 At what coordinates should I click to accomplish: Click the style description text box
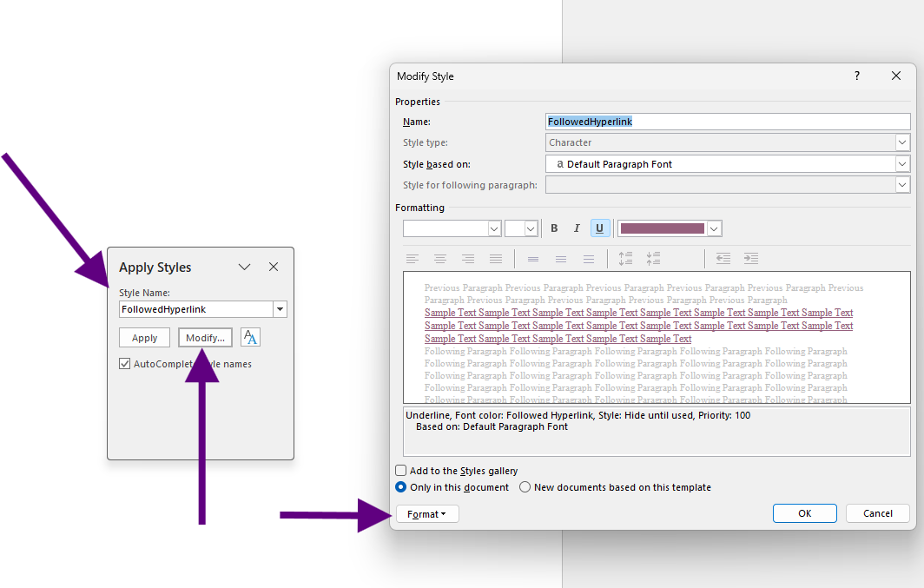click(x=657, y=432)
